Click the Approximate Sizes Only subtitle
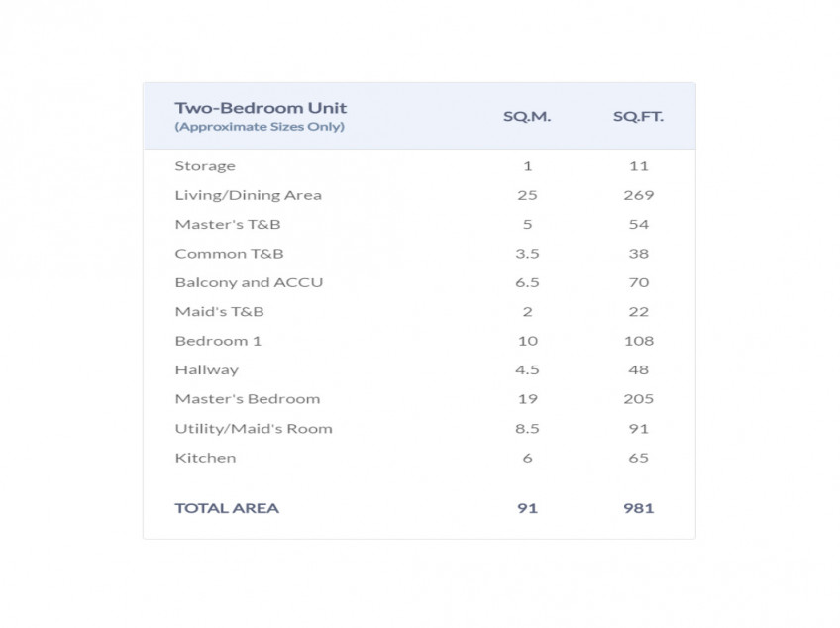The image size is (840, 628). (x=260, y=127)
